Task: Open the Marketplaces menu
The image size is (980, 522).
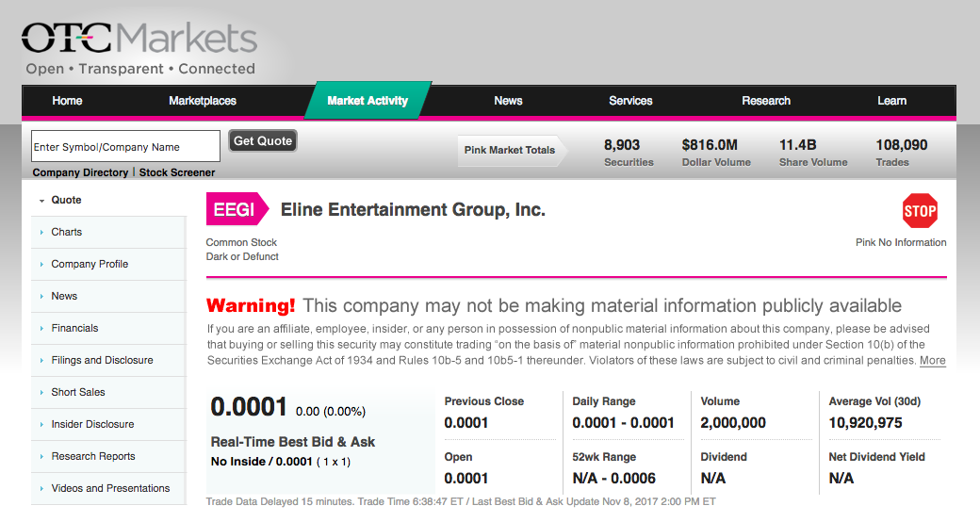Action: click(203, 101)
